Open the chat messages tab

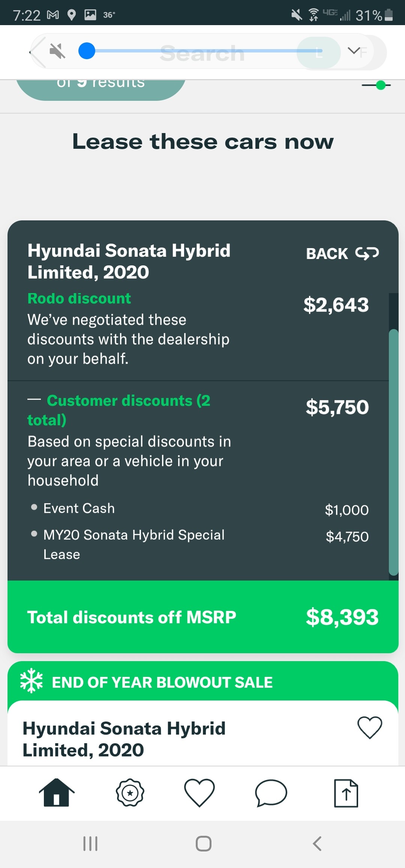(x=271, y=793)
